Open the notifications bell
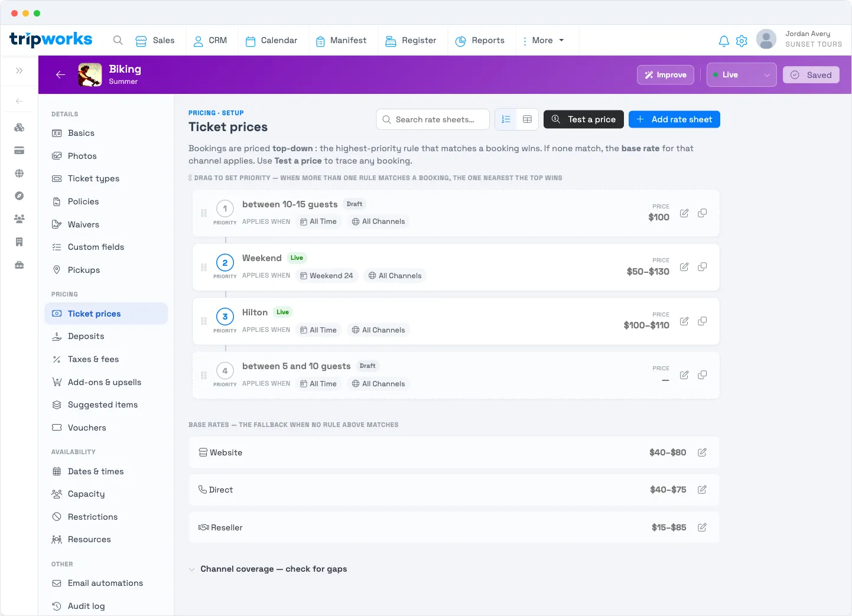Viewport: 852px width, 616px height. pyautogui.click(x=724, y=41)
